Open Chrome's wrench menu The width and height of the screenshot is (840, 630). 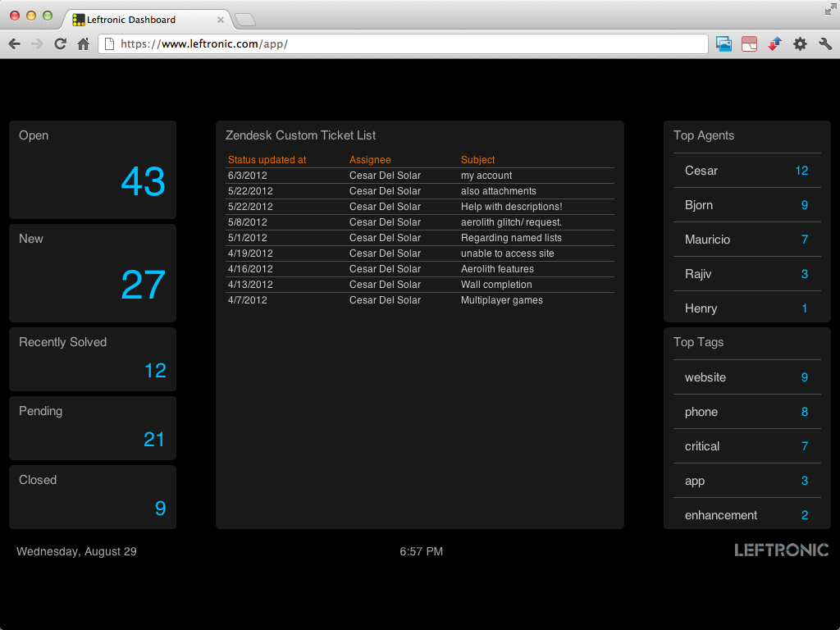(x=825, y=44)
